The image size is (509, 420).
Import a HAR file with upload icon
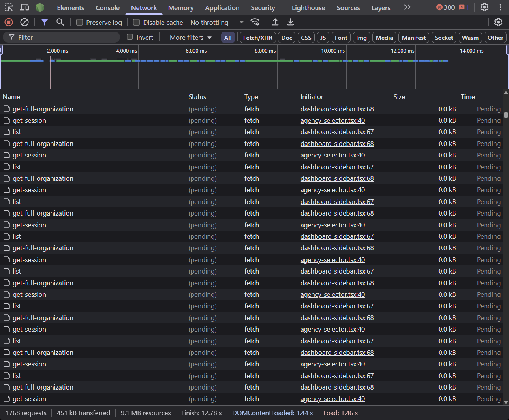click(x=275, y=22)
